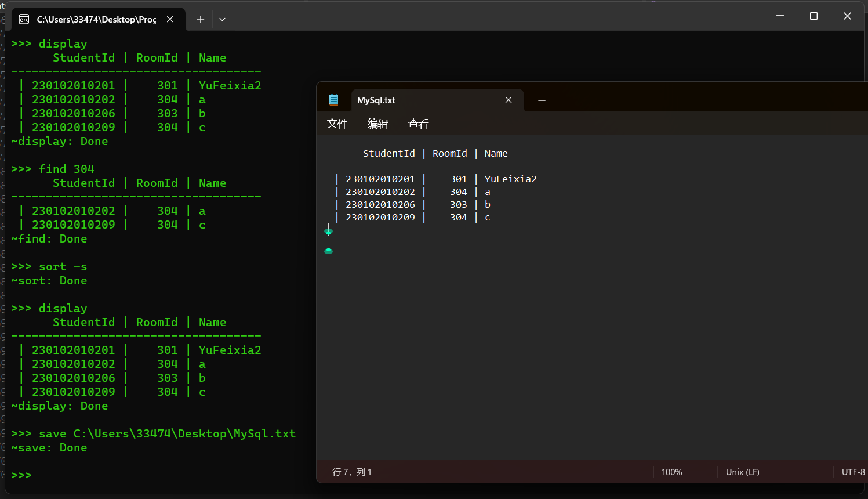Open a new terminal tab with plus

pos(201,19)
